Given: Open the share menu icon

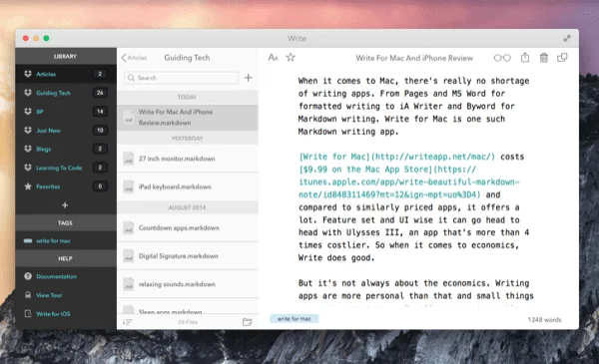Looking at the screenshot, I should point(525,57).
